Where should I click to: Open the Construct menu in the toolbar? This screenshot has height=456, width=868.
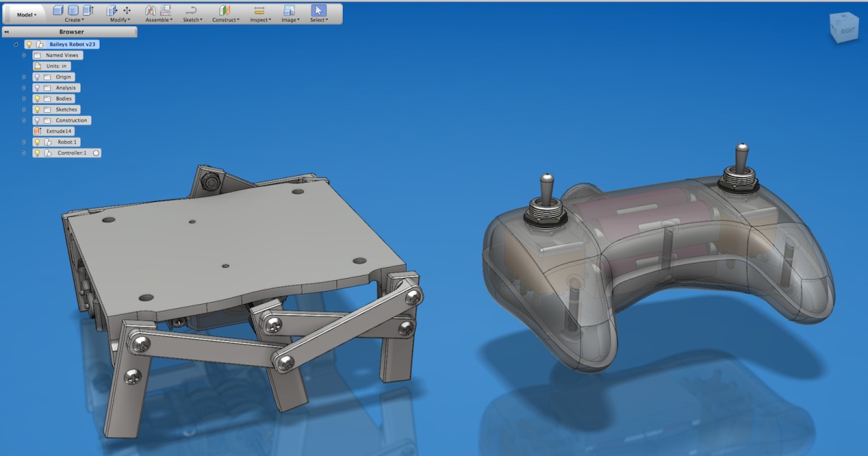[x=225, y=20]
